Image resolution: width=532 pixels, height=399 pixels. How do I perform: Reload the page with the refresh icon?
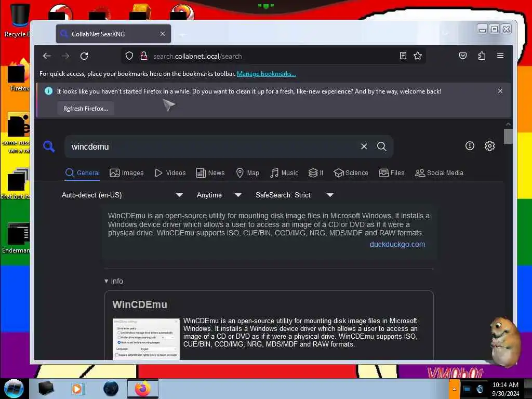click(x=84, y=56)
